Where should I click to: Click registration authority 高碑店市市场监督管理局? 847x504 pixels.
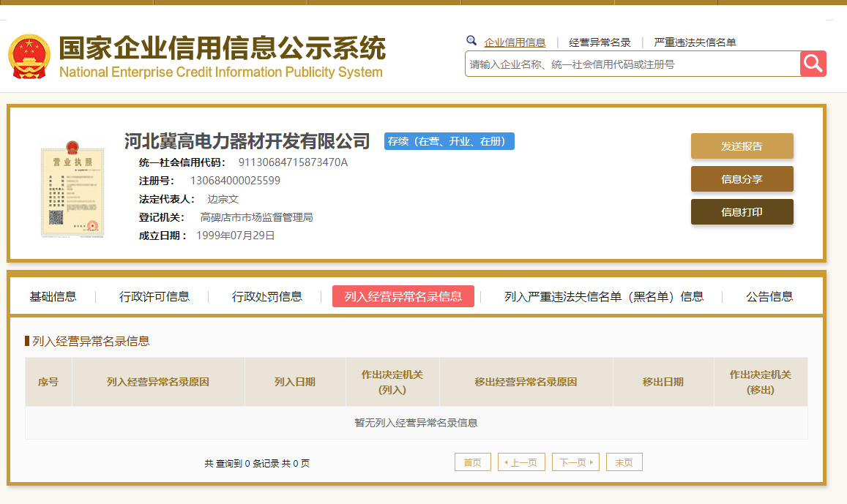pos(256,217)
